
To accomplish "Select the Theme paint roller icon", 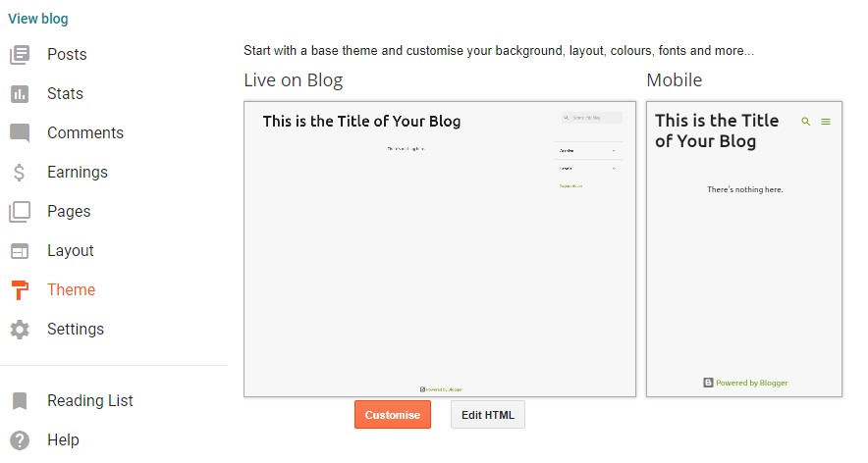I will 20,289.
